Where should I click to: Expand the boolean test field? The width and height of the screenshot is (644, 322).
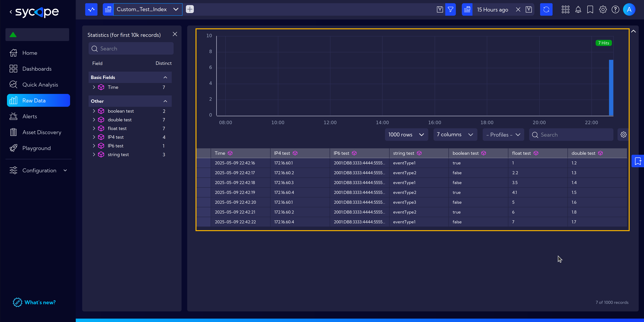click(x=94, y=111)
